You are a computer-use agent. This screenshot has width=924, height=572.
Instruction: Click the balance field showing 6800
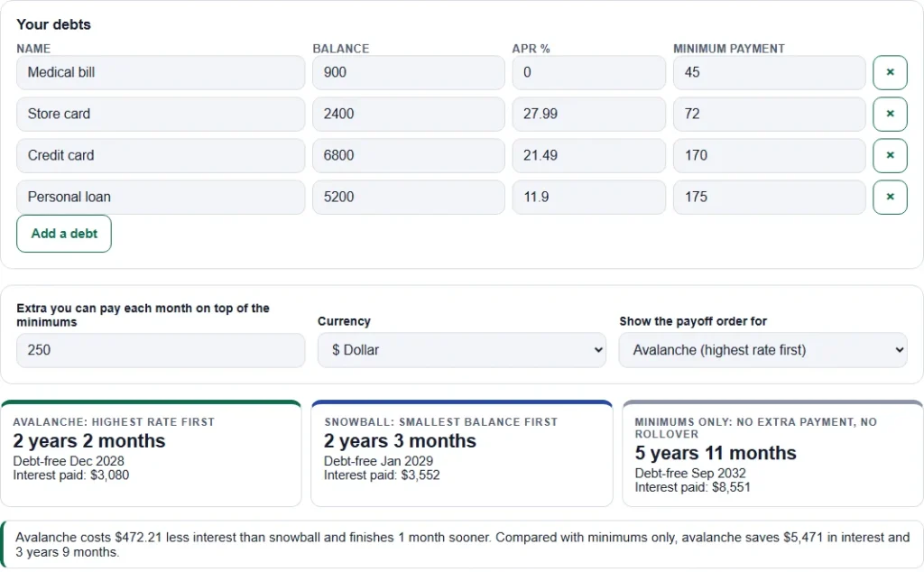tap(409, 155)
